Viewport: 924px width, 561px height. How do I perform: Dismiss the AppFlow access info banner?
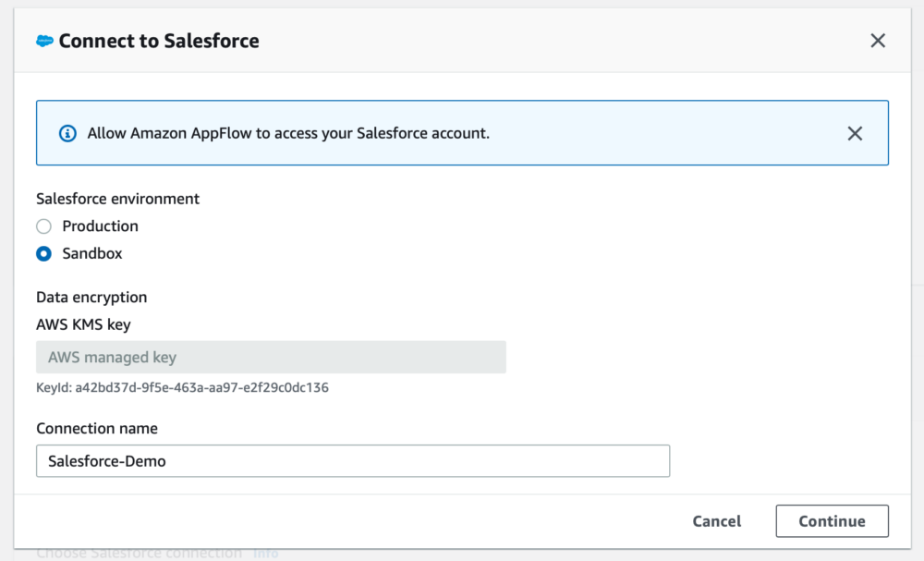(855, 133)
